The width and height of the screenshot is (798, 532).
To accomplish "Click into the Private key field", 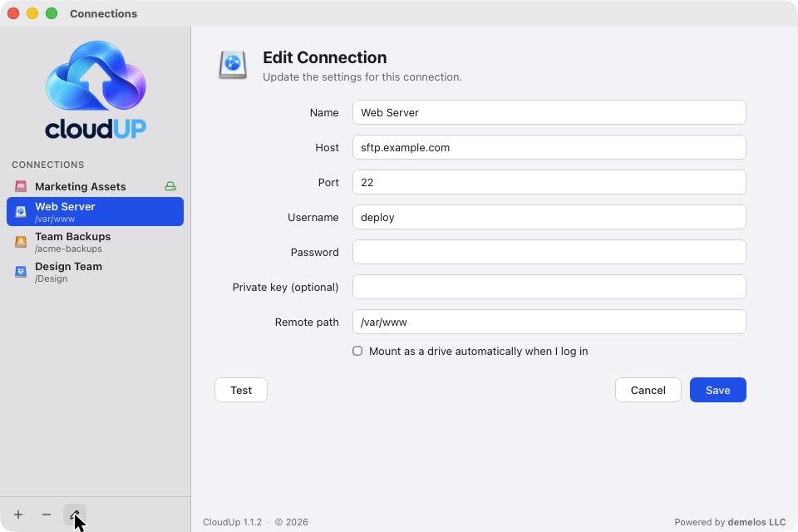I will [x=549, y=287].
